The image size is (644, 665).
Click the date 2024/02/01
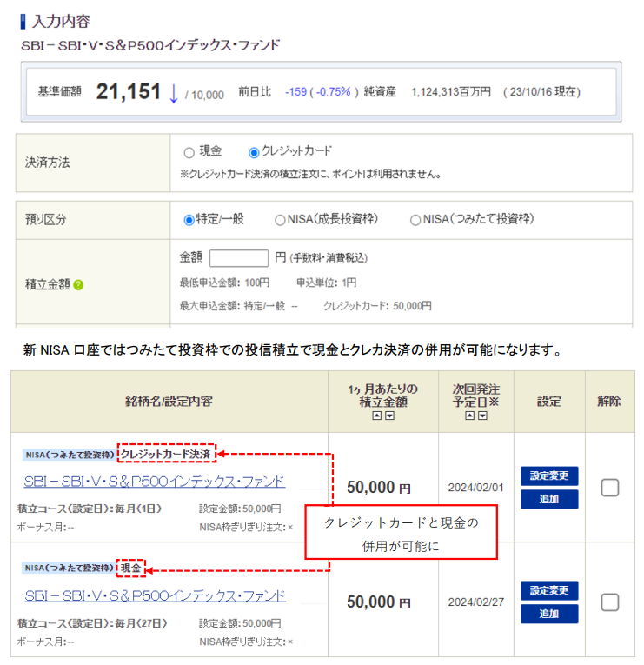coord(475,488)
